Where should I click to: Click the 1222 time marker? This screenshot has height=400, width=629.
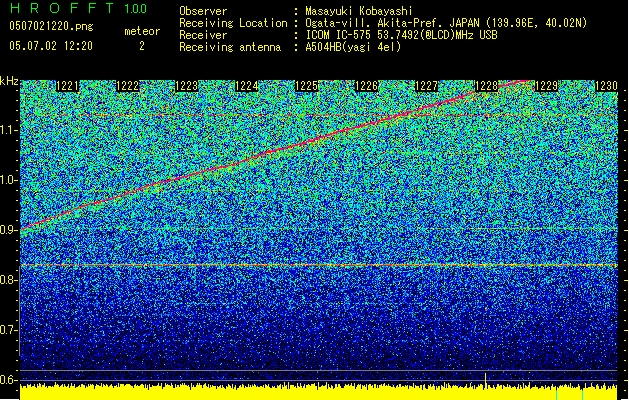(128, 86)
